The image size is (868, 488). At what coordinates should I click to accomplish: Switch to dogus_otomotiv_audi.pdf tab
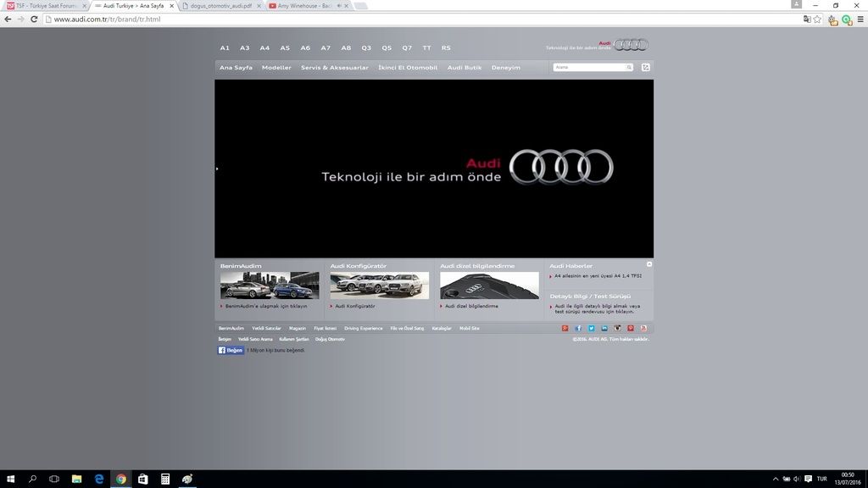tap(221, 6)
